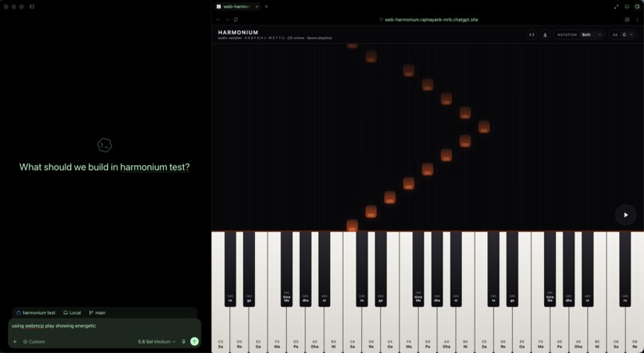Click the microphone dictation icon
644x353 pixels.
pos(184,342)
